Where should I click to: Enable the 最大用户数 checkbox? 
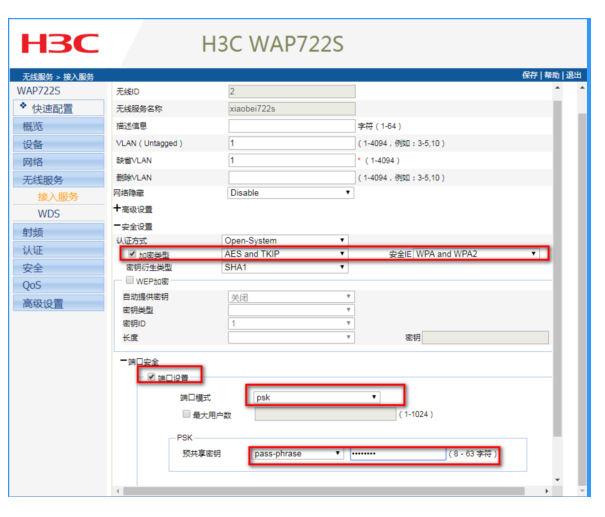click(186, 414)
